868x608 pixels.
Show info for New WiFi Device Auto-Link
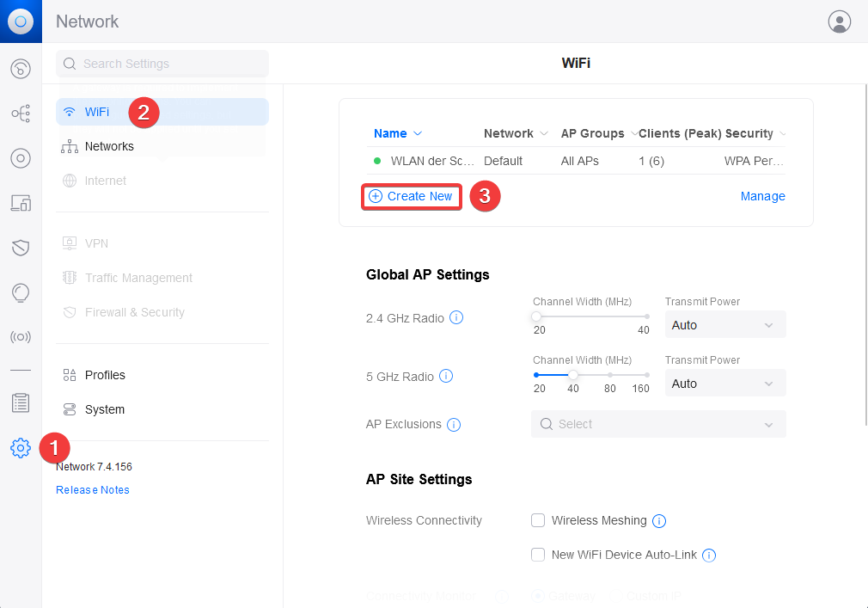tap(708, 555)
